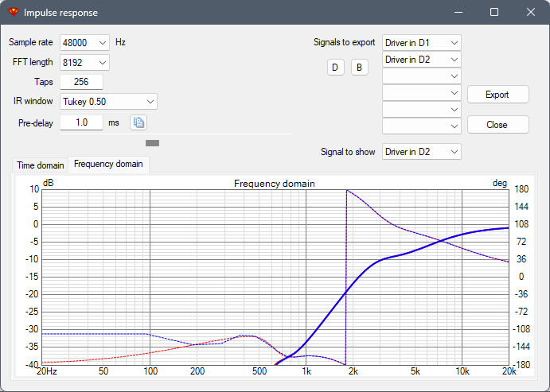Click the Pre-delay label
Screen dimensions: 550x392
[36, 123]
